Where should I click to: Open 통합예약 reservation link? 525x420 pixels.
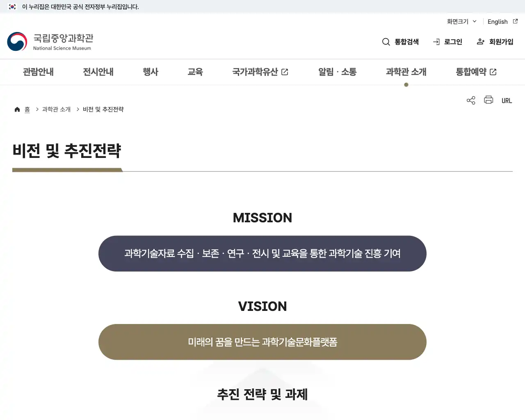coord(476,72)
